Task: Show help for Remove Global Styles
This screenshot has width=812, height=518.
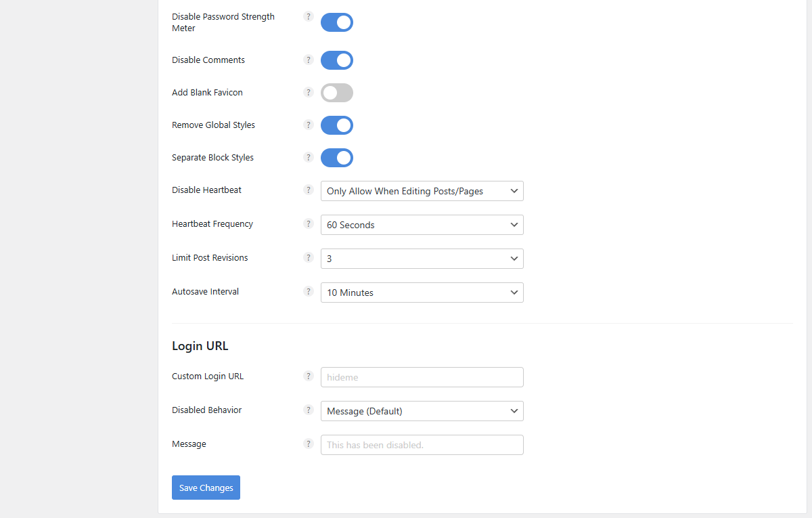Action: point(309,125)
